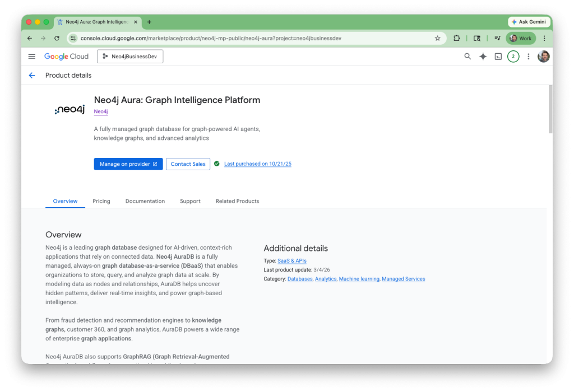The height and width of the screenshot is (392, 574).
Task: Activate Cloud Shell terminal icon
Action: click(498, 57)
